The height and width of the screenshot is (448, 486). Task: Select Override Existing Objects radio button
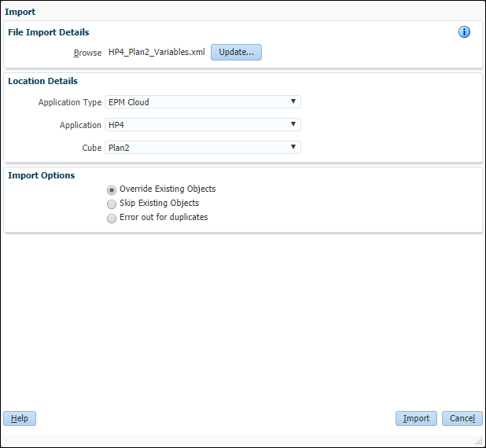point(112,190)
